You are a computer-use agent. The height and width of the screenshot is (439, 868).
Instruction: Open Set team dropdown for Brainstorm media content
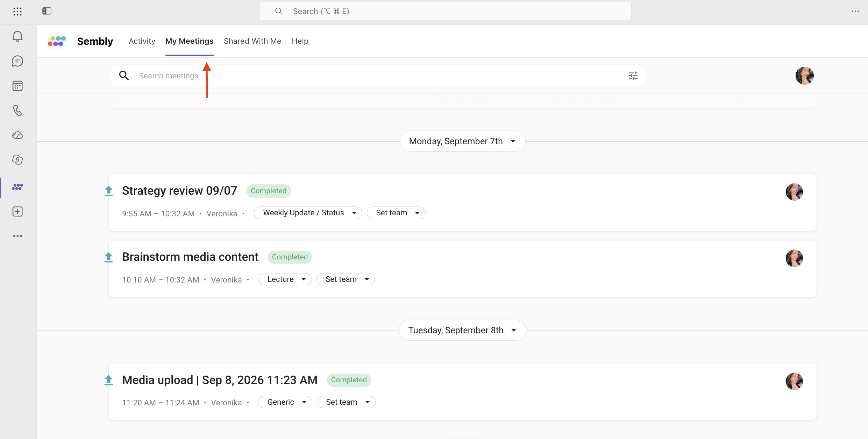[x=346, y=279]
